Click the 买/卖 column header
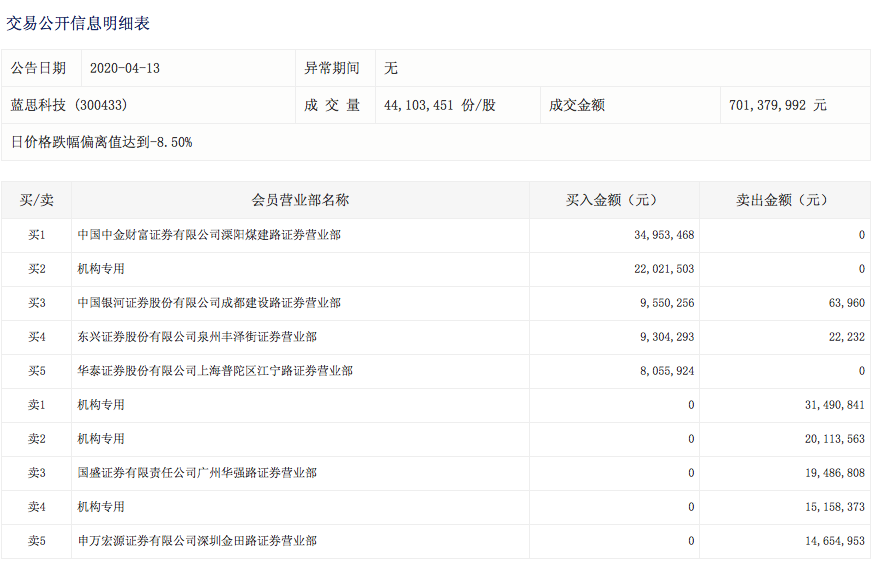This screenshot has height=569, width=887. pos(36,200)
